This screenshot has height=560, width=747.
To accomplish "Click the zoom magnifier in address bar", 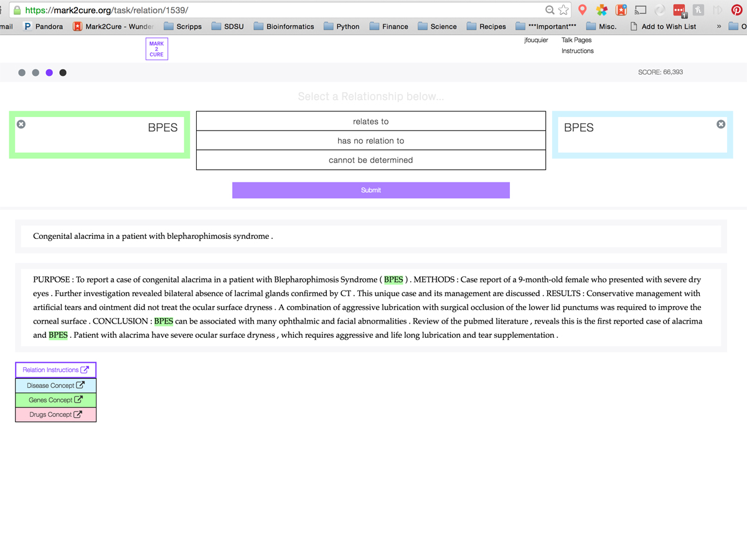I will [x=550, y=10].
